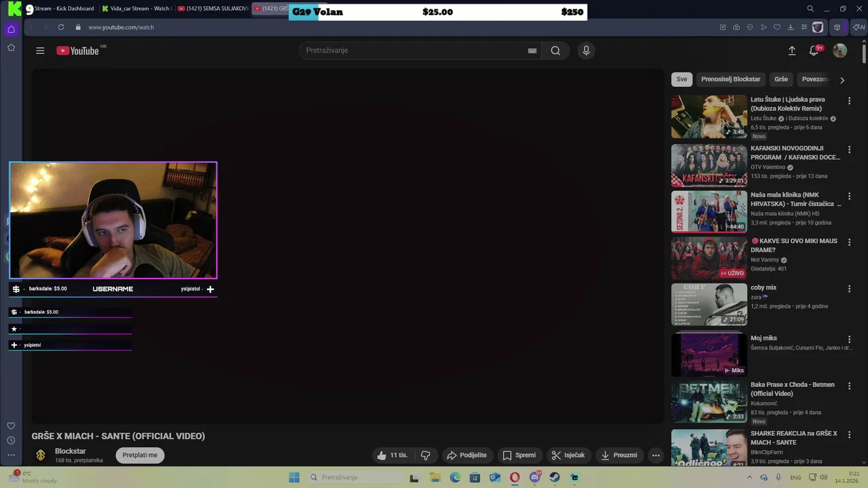Open the KAFANSKI NOVOGODINJI PROGRAM thumbnail
This screenshot has height=488, width=868.
tap(709, 165)
